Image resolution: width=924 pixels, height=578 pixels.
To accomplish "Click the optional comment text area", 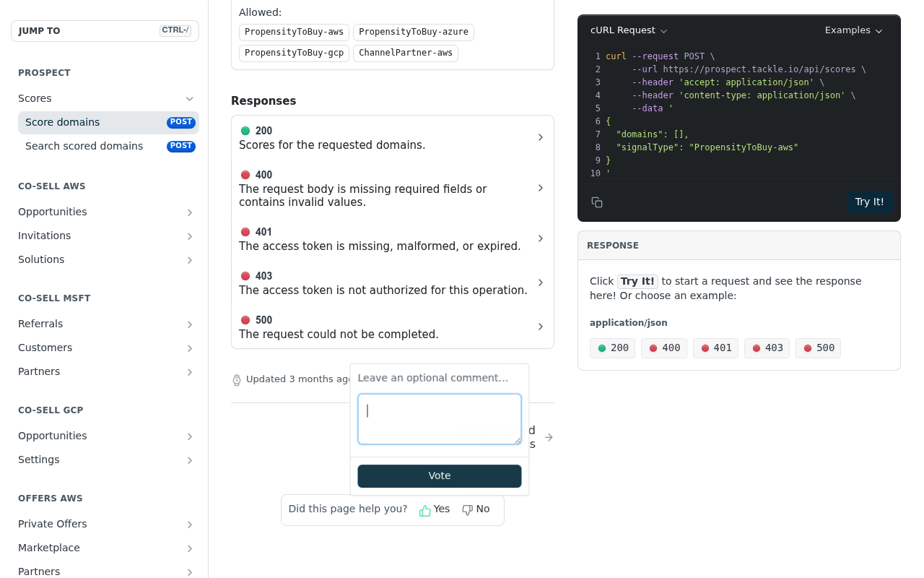I will pyautogui.click(x=440, y=419).
